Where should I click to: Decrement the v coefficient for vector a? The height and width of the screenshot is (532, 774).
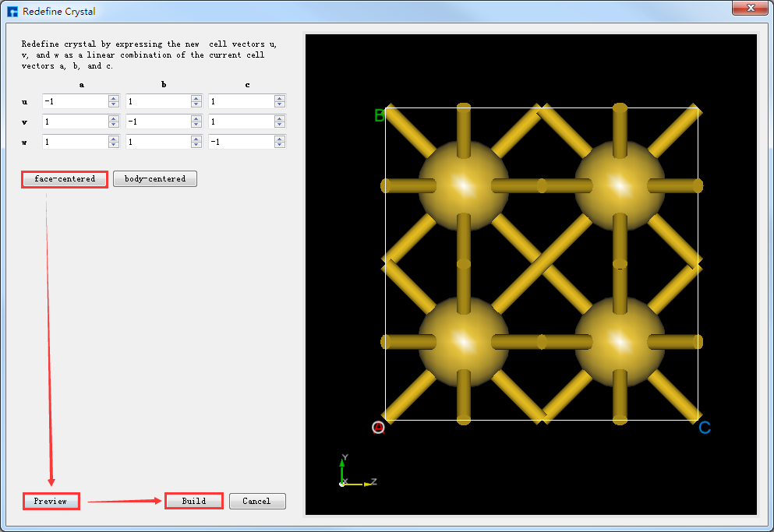(113, 125)
